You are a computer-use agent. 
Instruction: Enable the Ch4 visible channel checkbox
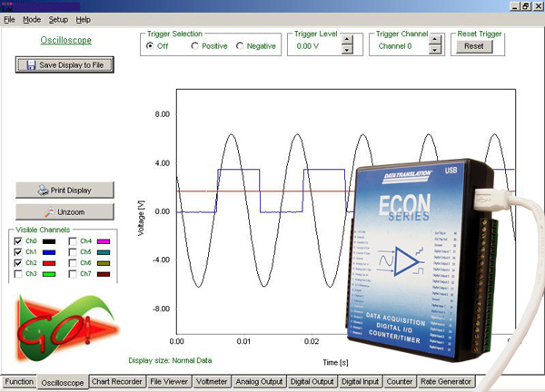(73, 241)
